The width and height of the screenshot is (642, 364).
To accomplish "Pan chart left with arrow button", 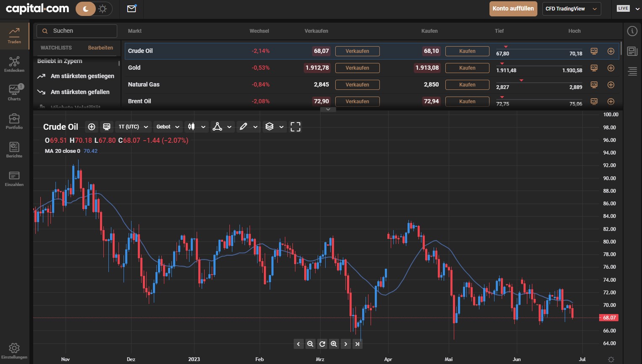I will point(299,344).
